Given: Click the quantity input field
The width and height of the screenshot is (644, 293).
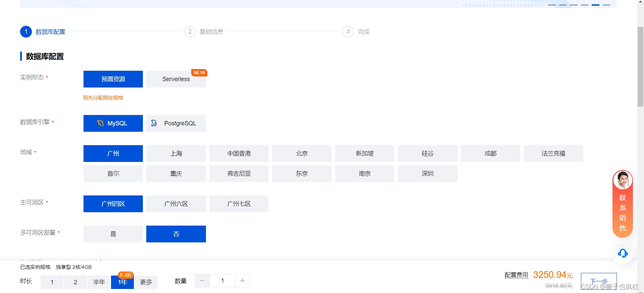Looking at the screenshot, I should (x=222, y=281).
